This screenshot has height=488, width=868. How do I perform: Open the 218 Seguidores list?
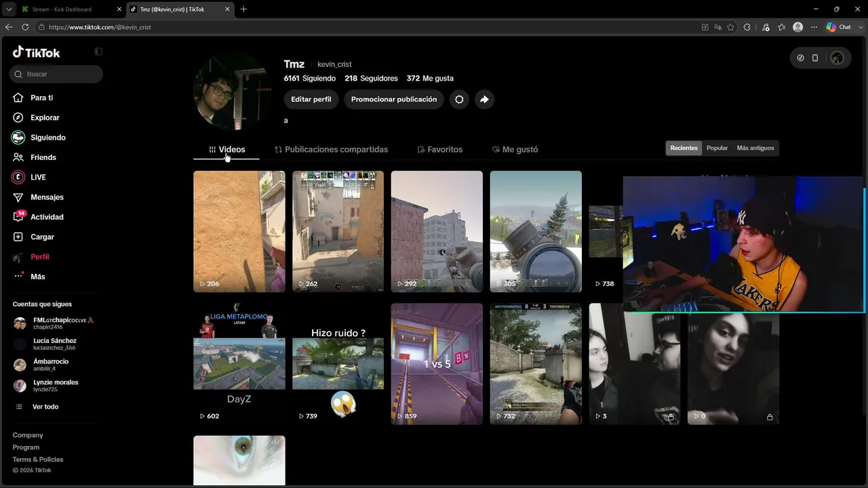tap(371, 79)
